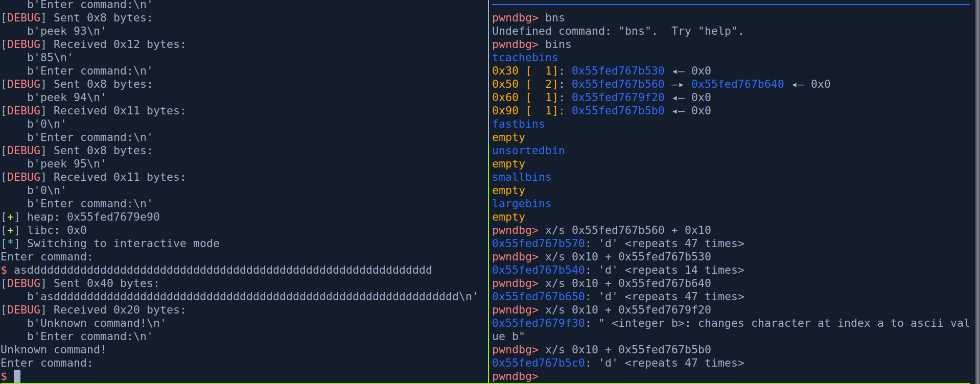Click the unsortedbin heading
The height and width of the screenshot is (384, 980).
point(528,151)
